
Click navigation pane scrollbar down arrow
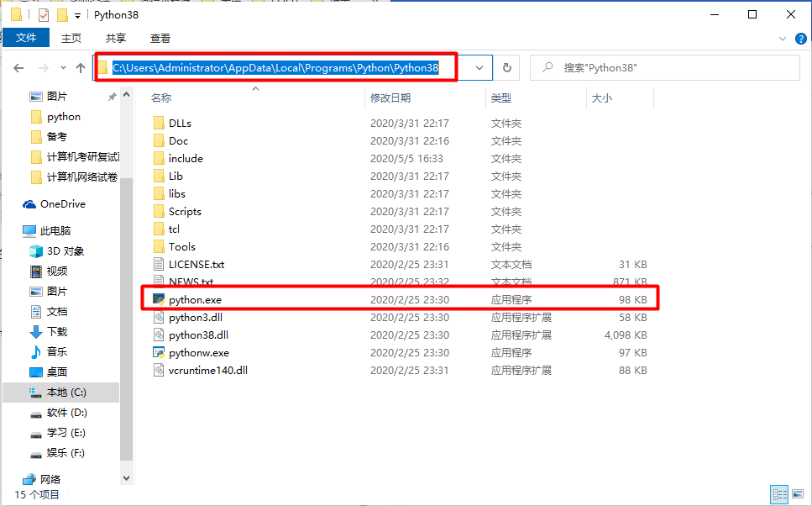pyautogui.click(x=126, y=478)
